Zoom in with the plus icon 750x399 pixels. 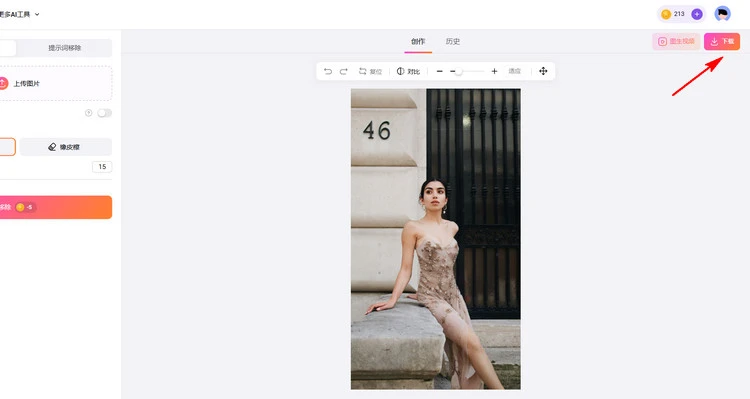pos(494,71)
